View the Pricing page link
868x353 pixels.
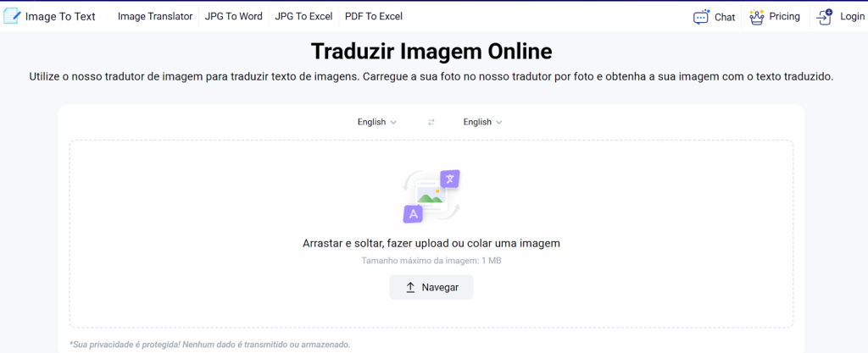784,16
